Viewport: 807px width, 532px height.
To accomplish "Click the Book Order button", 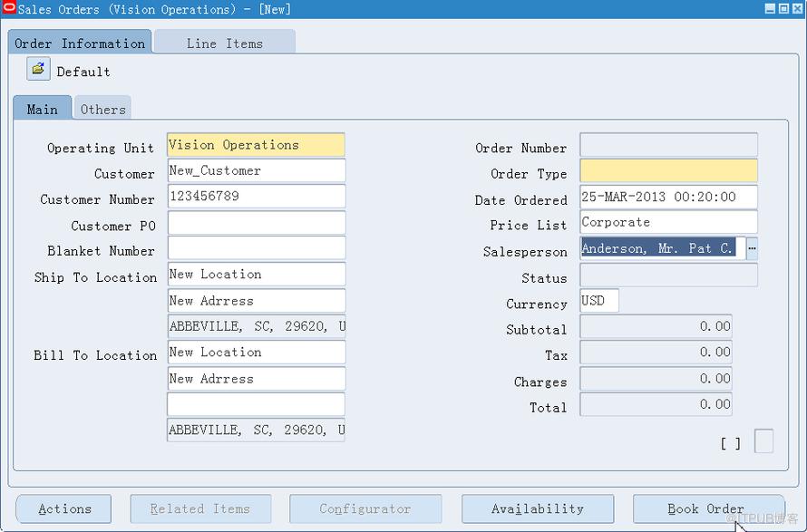I will 709,508.
